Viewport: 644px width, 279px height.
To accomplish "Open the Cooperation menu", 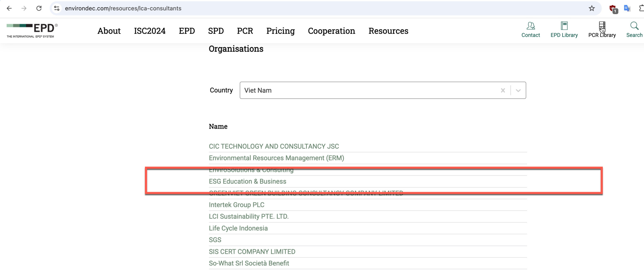I will coord(331,31).
